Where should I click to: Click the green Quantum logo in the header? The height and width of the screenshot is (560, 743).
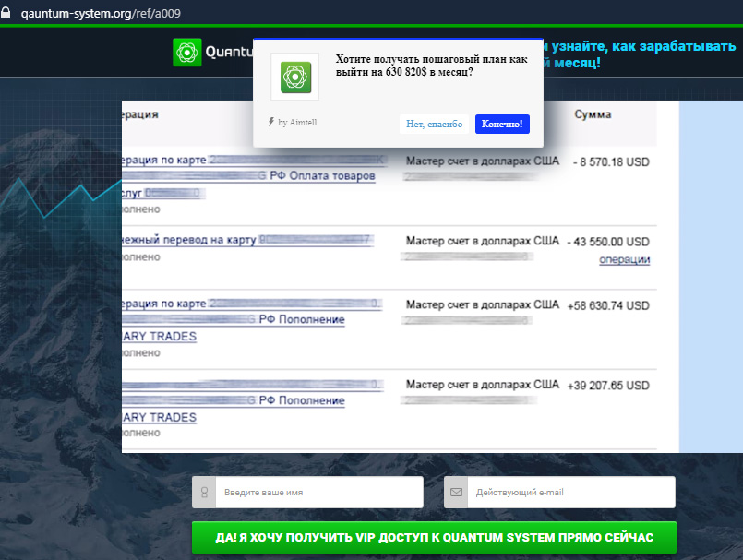tap(187, 52)
